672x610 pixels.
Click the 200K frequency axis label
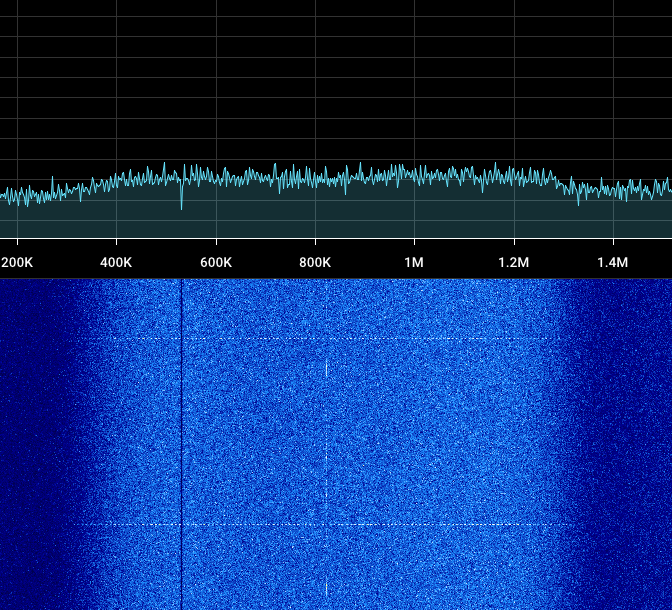pyautogui.click(x=17, y=262)
